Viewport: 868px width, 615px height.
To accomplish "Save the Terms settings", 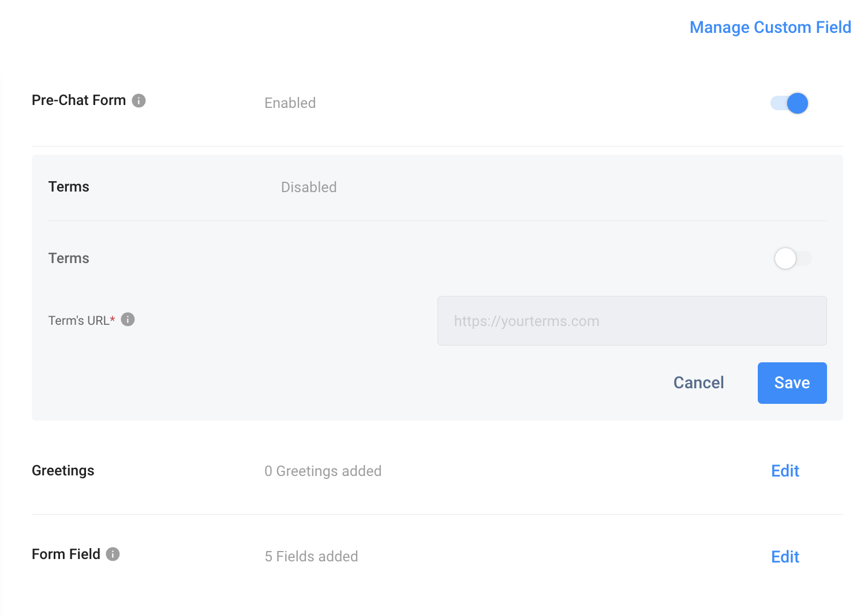I will [x=792, y=383].
